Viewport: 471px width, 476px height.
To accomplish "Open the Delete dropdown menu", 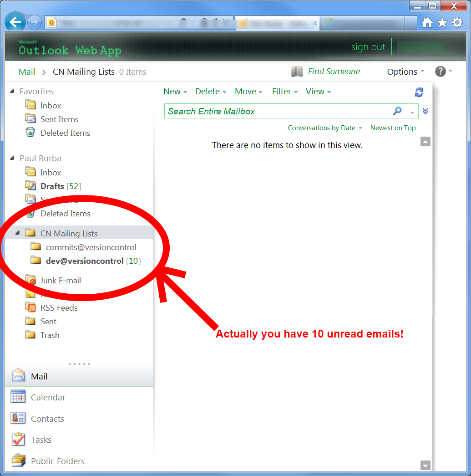I will click(211, 92).
